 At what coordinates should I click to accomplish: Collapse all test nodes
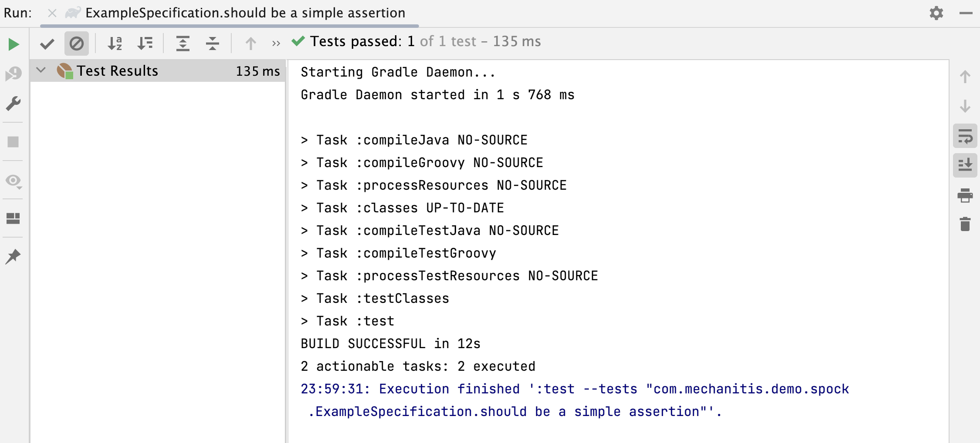(213, 44)
